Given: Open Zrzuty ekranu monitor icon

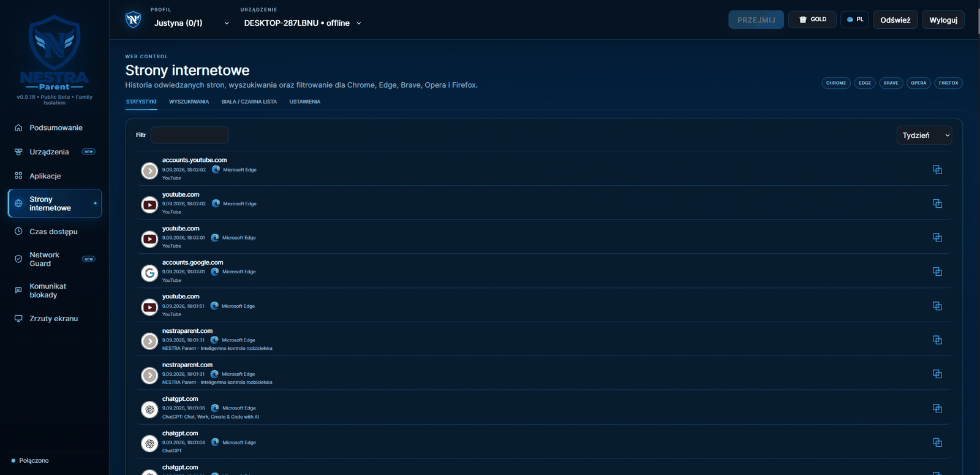Looking at the screenshot, I should pos(18,319).
